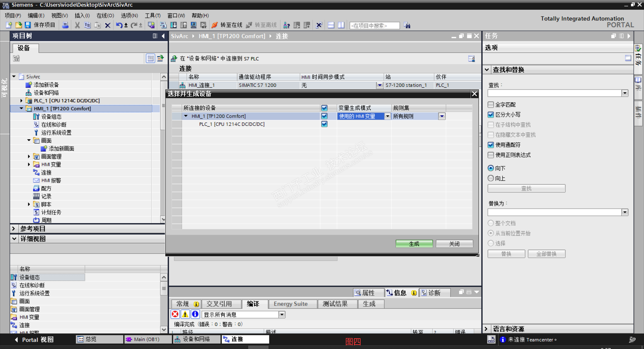644x349 pixels.
Task: Click the Close (关闭) dialog button
Action: pyautogui.click(x=454, y=244)
